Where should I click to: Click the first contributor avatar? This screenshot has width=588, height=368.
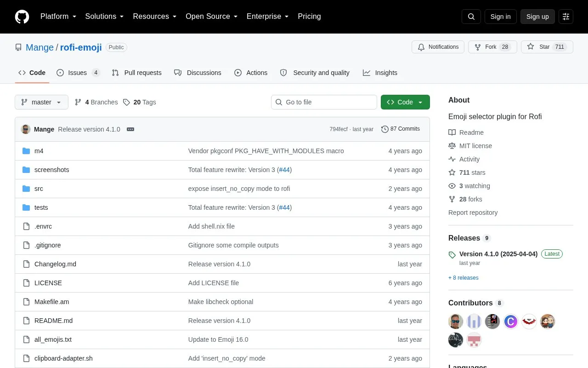pos(456,322)
